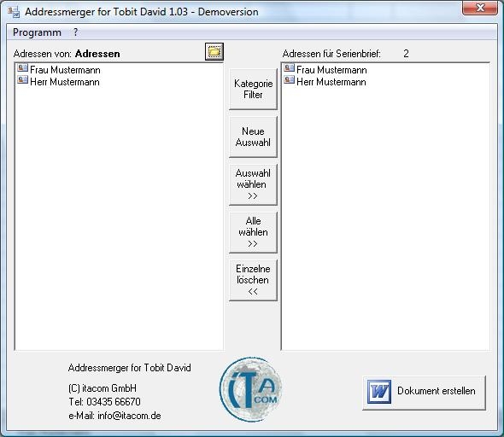Click Auswahl wählen >> button

[x=253, y=184]
